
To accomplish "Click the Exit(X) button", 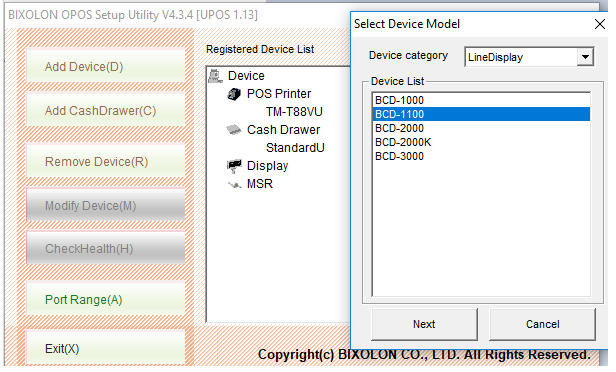I will [106, 348].
